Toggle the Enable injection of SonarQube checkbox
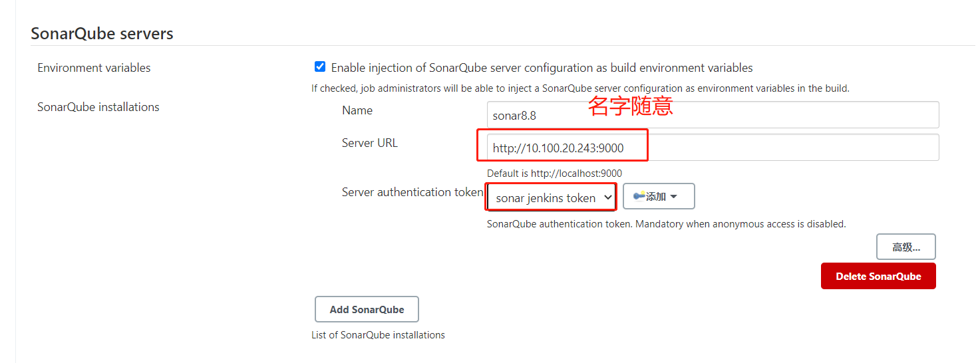The height and width of the screenshot is (363, 980). [320, 67]
